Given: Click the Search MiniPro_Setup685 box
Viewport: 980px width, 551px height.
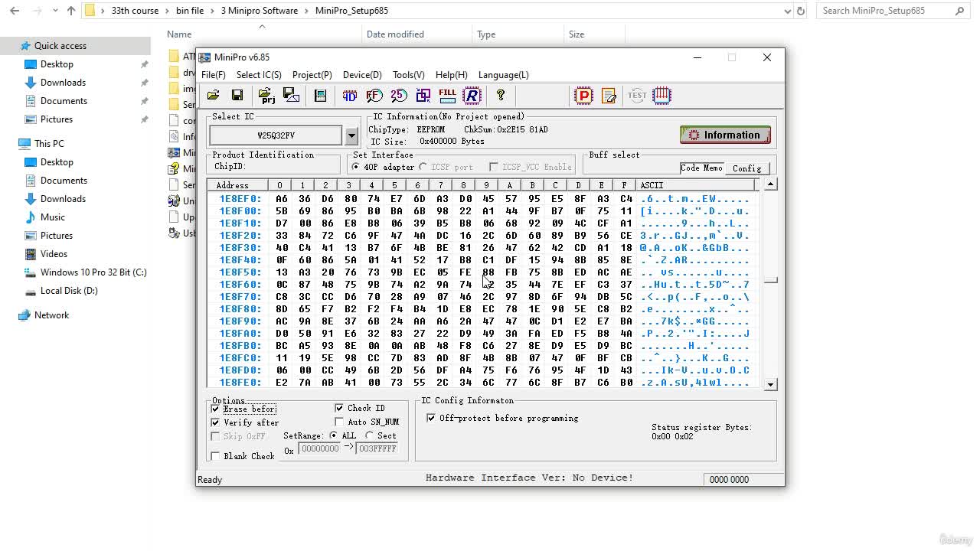Looking at the screenshot, I should click(893, 11).
